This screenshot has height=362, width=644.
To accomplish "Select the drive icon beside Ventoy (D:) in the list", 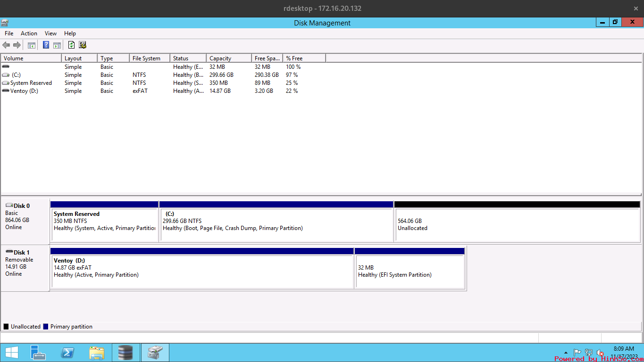I will tap(6, 91).
